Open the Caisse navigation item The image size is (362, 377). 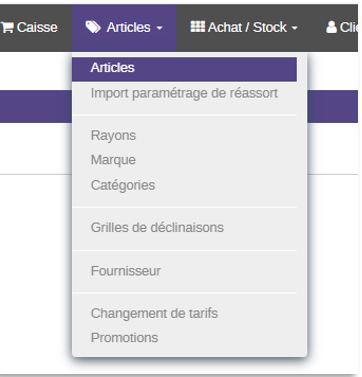point(29,28)
